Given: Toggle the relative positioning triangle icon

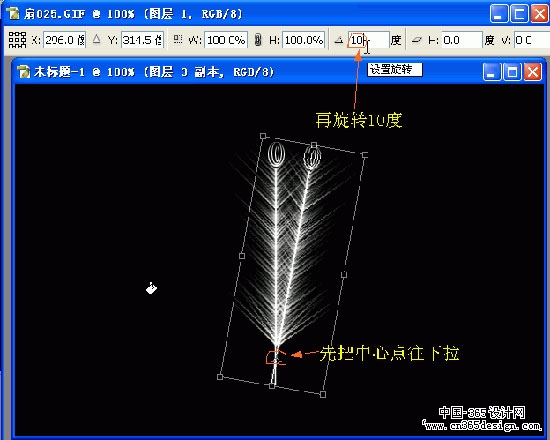Looking at the screenshot, I should [96, 39].
